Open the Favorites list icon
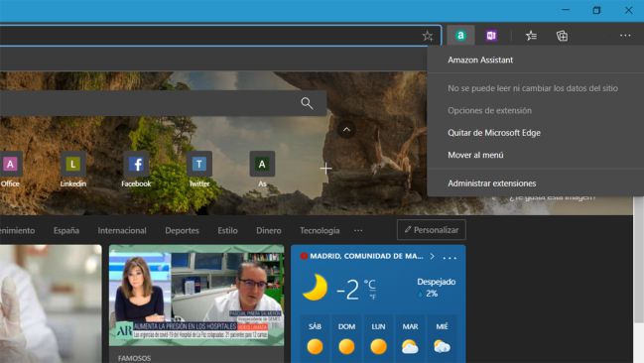 pos(531,36)
